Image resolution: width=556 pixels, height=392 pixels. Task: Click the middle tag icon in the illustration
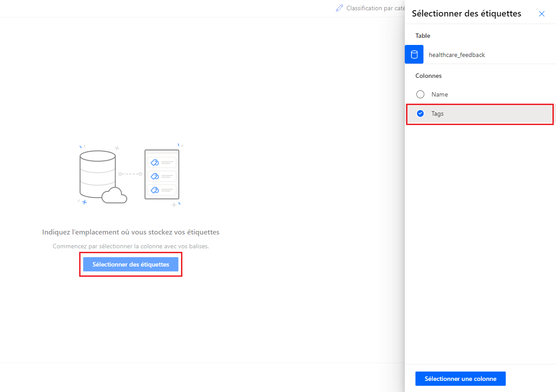[155, 176]
